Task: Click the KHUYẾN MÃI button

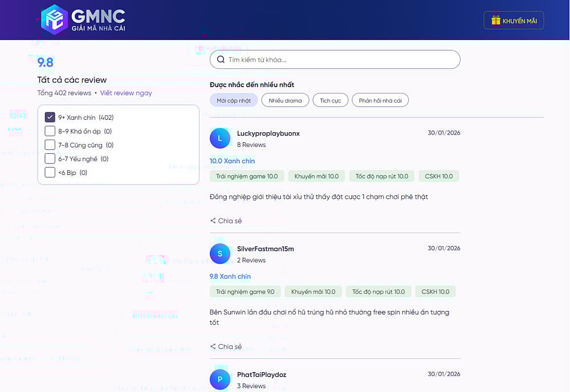Action: pos(514,20)
